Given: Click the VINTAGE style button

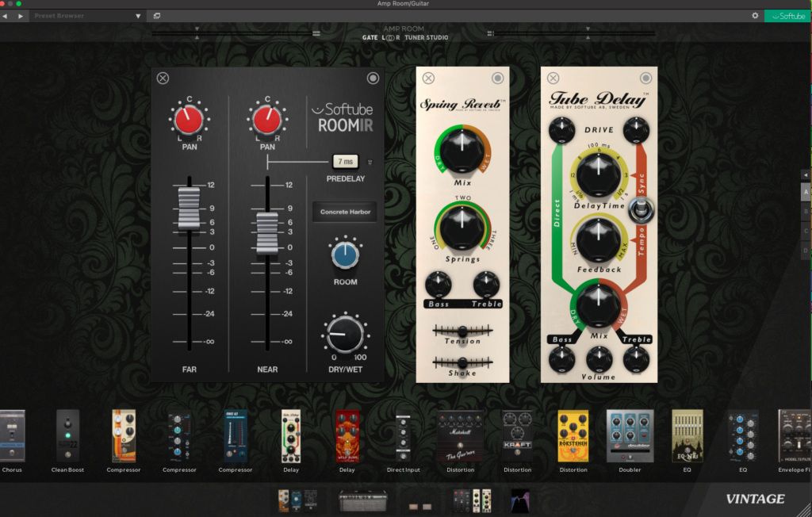Looking at the screenshot, I should tap(754, 499).
